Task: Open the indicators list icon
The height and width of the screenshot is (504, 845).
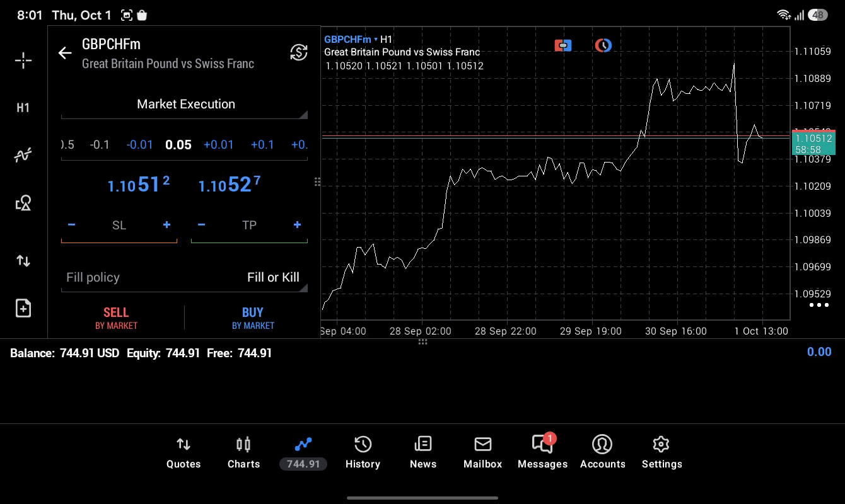Action: click(23, 155)
